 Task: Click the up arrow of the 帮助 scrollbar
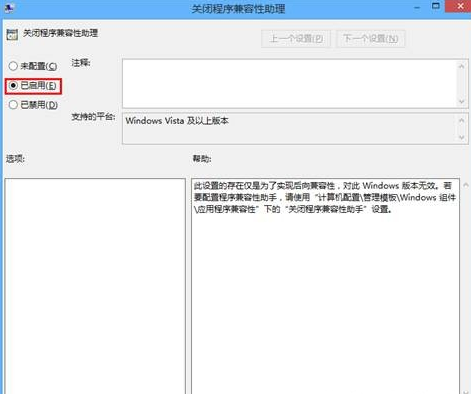click(x=466, y=185)
